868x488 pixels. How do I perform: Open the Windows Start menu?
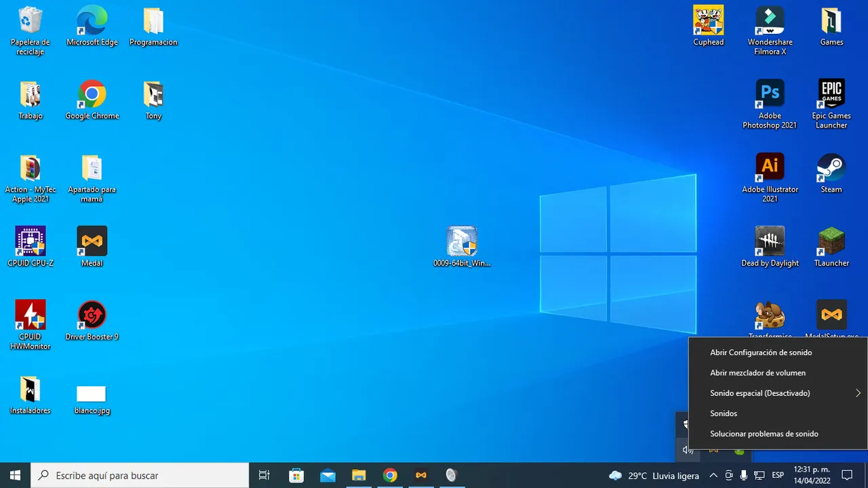click(x=15, y=475)
